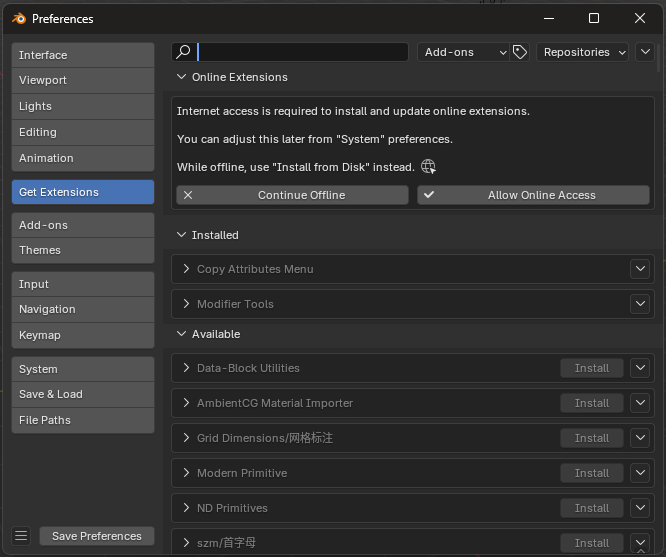
Task: Open the hamburger menu beside Save Preferences
Action: click(21, 536)
